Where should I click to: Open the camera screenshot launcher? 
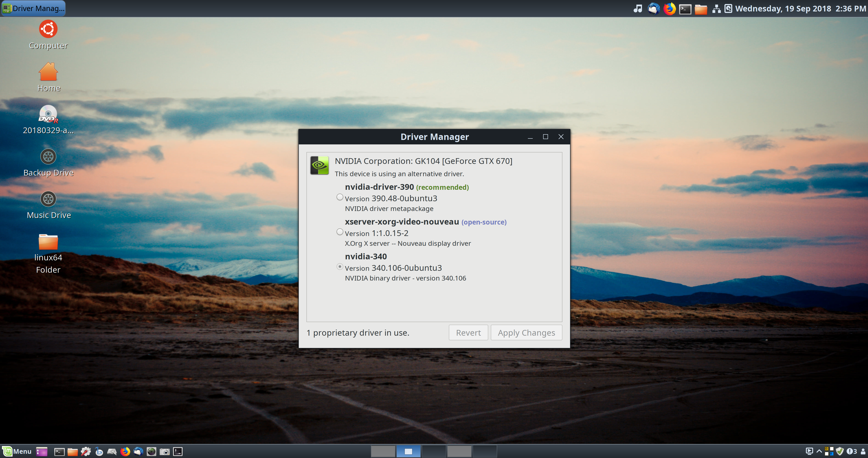click(x=164, y=452)
